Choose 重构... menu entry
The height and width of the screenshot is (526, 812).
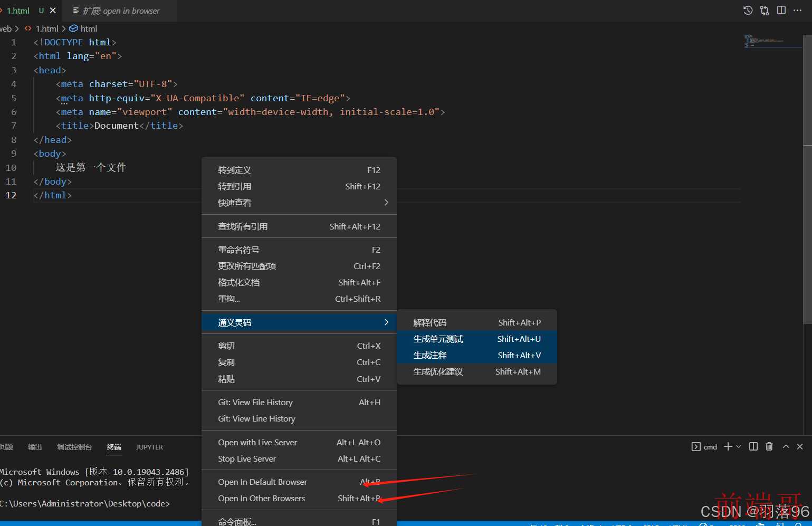[299, 299]
